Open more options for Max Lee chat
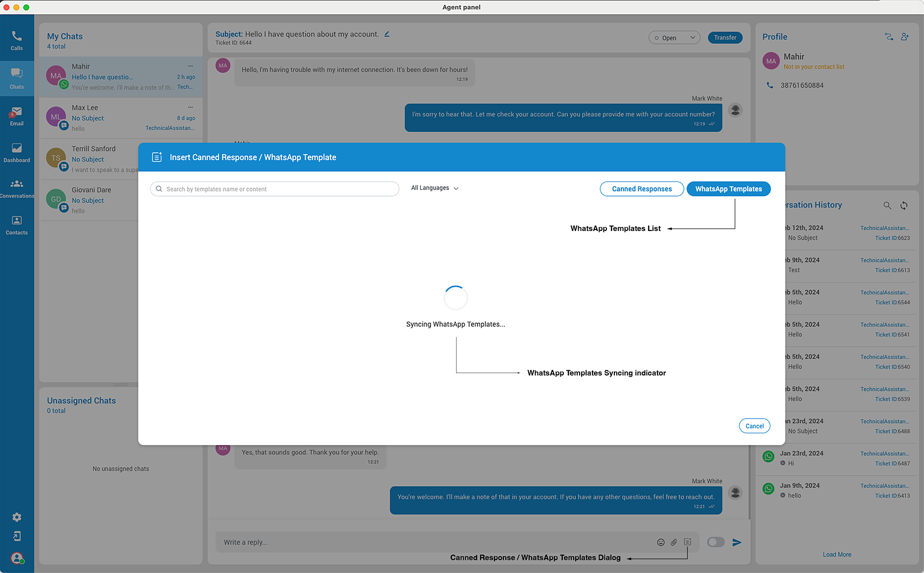Viewport: 924px width, 573px height. [x=190, y=107]
